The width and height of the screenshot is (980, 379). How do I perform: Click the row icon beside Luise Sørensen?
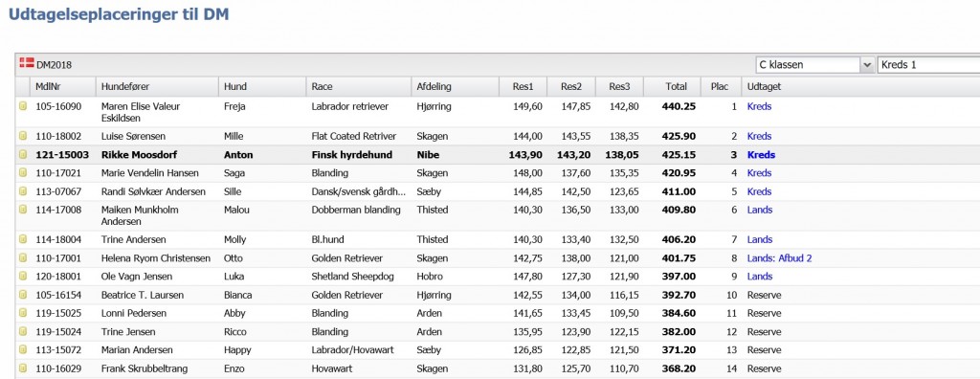pyautogui.click(x=23, y=136)
